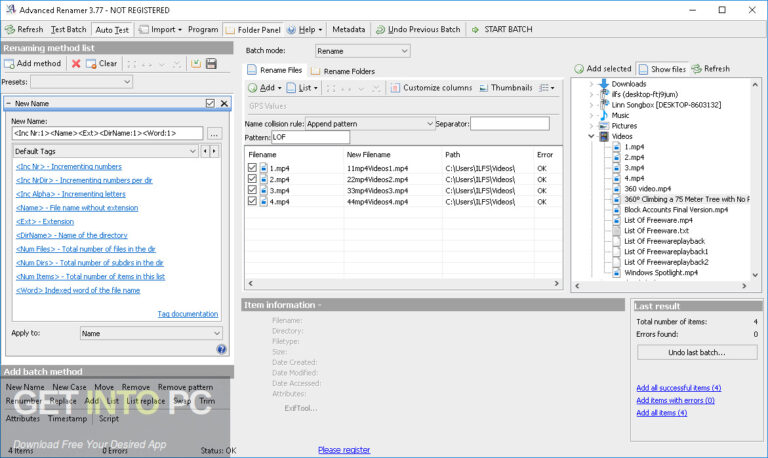768x458 pixels.
Task: Select 360 video.mp4 in folder tree
Action: [x=648, y=189]
